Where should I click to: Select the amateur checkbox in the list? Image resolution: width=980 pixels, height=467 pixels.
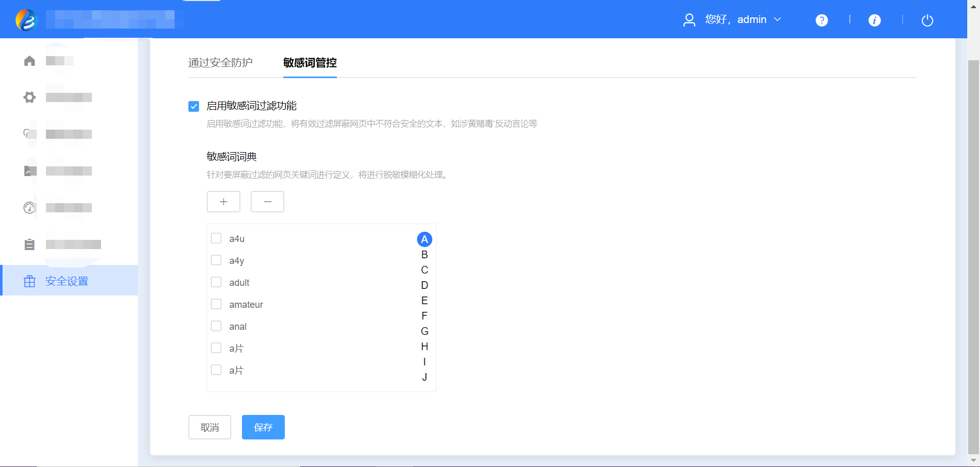[216, 304]
